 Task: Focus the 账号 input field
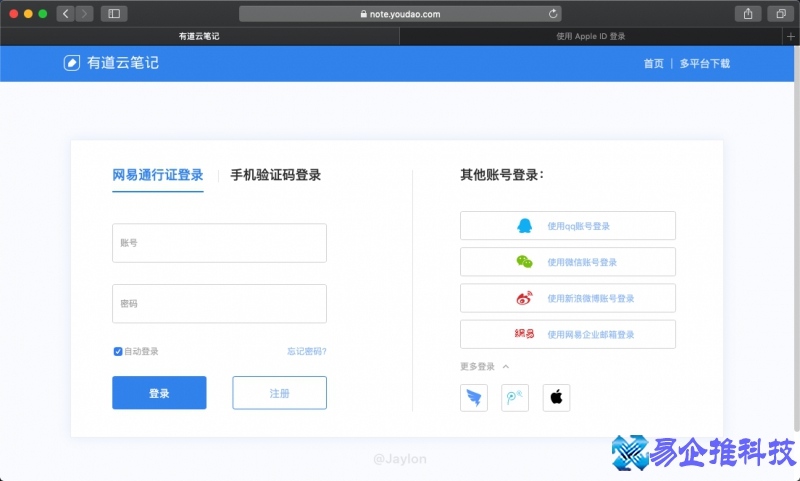click(219, 243)
